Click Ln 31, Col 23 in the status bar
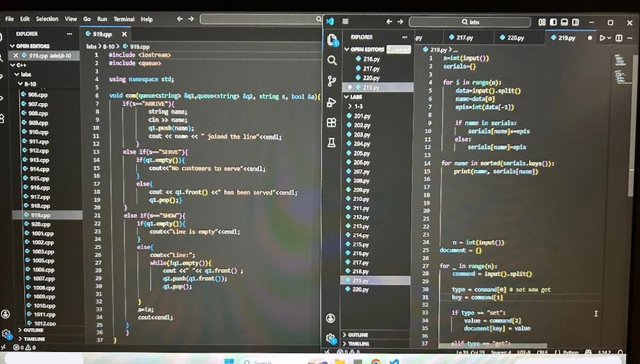 (x=470, y=352)
